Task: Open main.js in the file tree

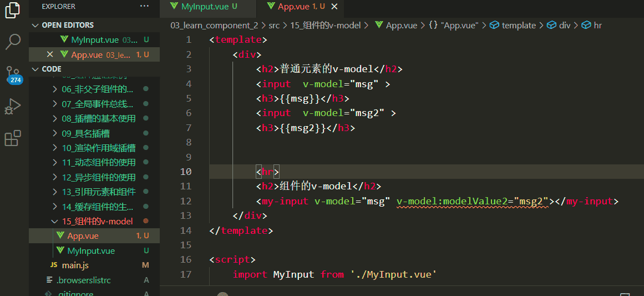Action: (x=94, y=265)
